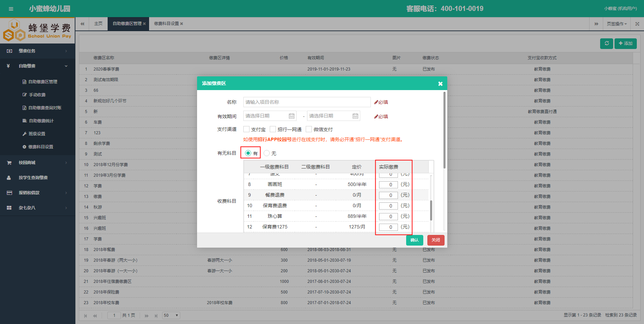This screenshot has width=644, height=324.
Task: Select the 有 radio for 有无科目
Action: tap(248, 153)
